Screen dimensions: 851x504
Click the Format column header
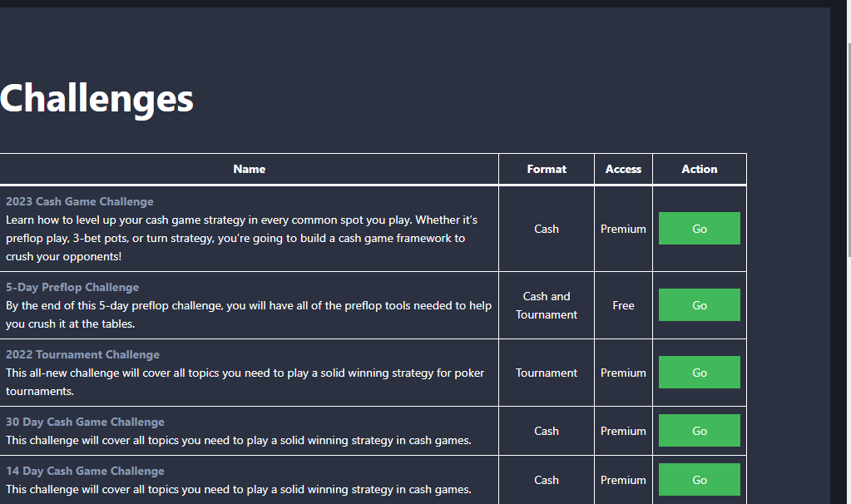click(547, 170)
